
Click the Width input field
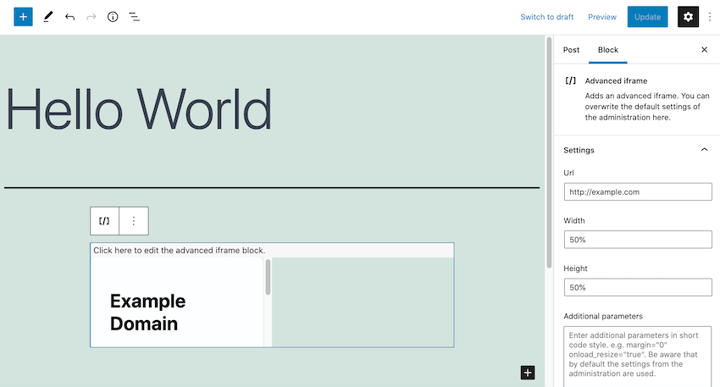638,240
